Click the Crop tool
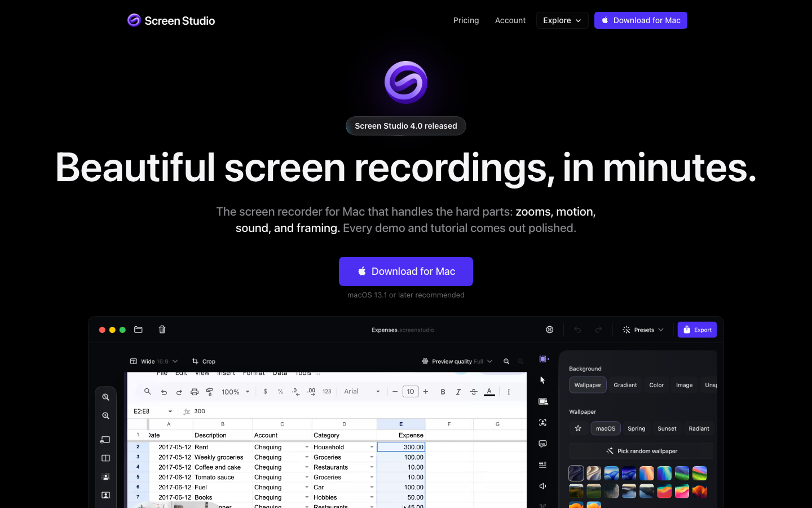Image resolution: width=812 pixels, height=508 pixels. click(x=204, y=361)
